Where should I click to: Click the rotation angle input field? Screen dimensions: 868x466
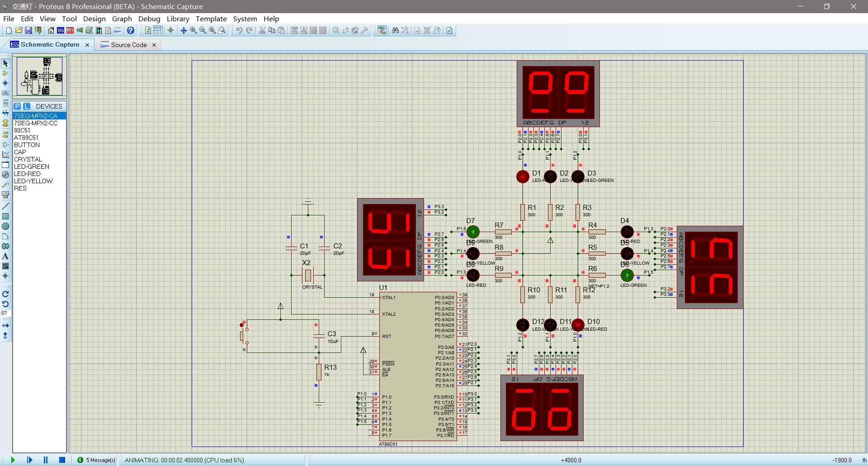click(x=5, y=313)
